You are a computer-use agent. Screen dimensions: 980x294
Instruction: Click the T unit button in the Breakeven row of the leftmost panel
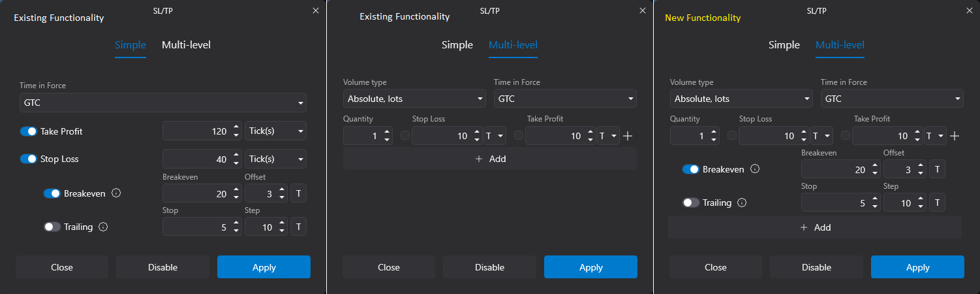298,193
